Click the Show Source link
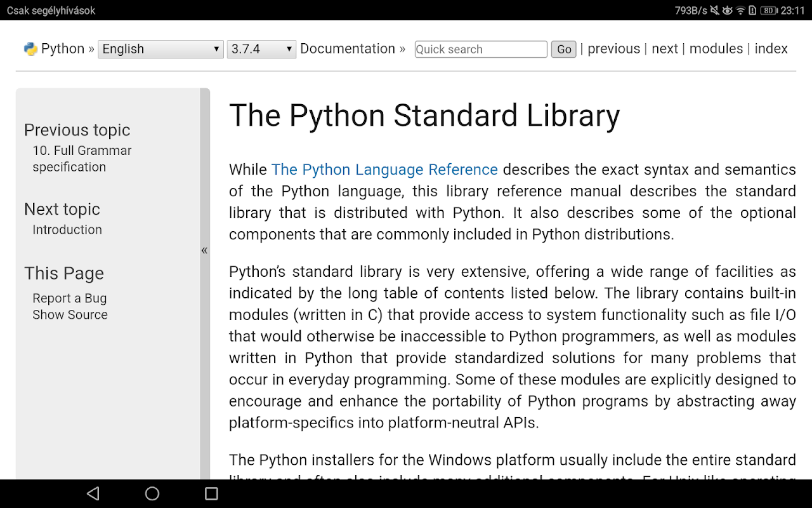Image resolution: width=812 pixels, height=508 pixels. 70,315
